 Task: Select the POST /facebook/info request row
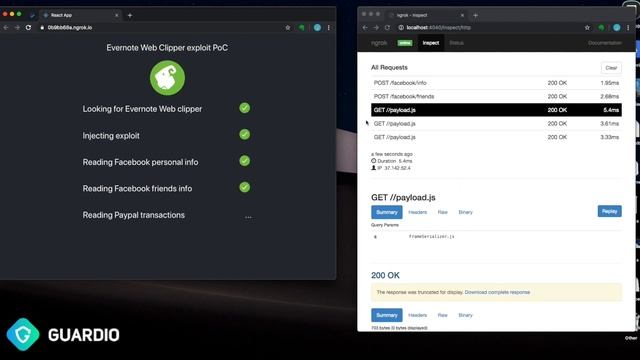click(x=496, y=83)
